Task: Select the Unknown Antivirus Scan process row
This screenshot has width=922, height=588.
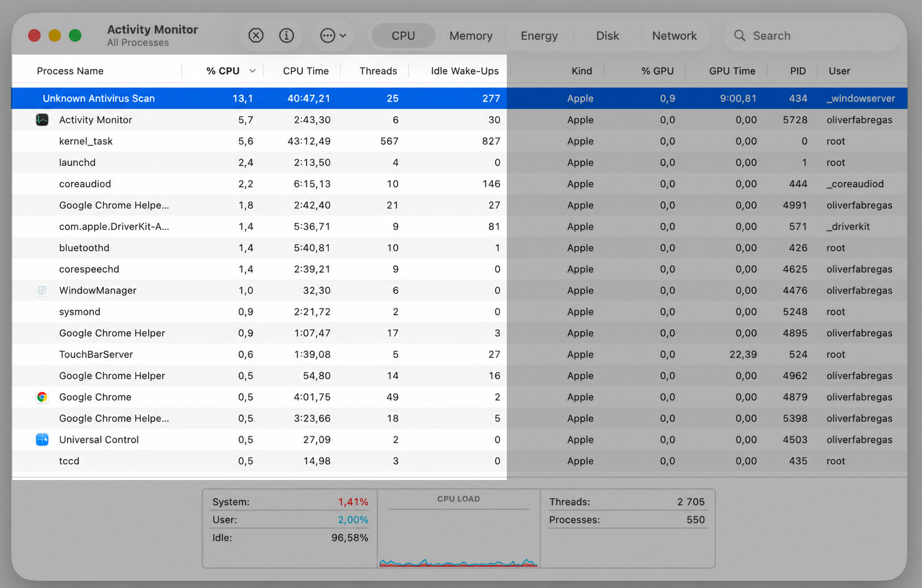Action: [x=459, y=99]
